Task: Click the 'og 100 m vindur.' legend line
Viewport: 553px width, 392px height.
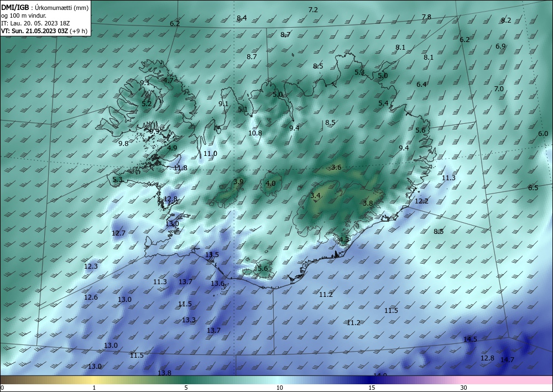Action: (24, 15)
